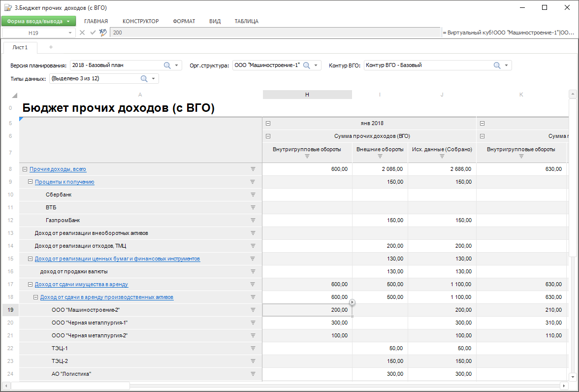Collapse the Проценты к получению group

point(30,182)
